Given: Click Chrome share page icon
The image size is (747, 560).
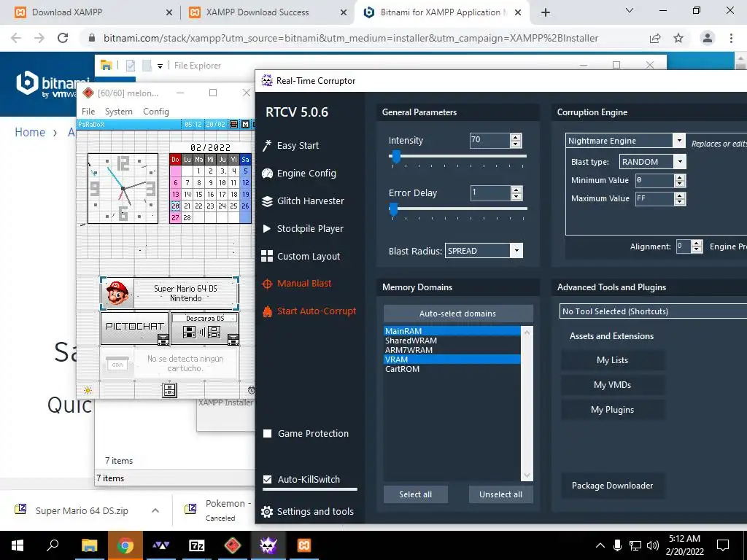Looking at the screenshot, I should 655,38.
